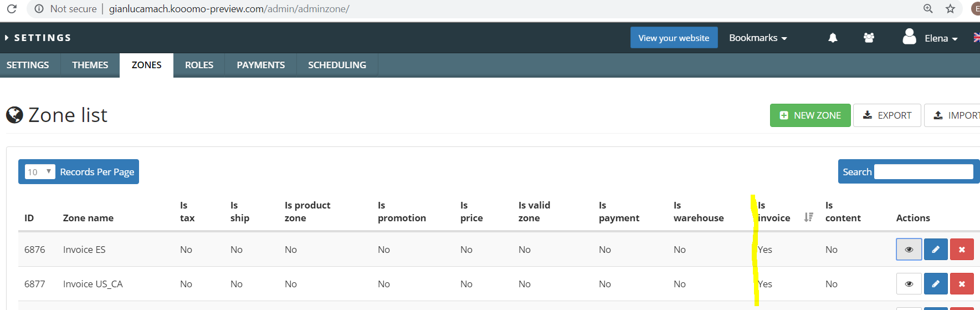980x310 pixels.
Task: Expand the Bookmarks dropdown
Action: [x=758, y=38]
